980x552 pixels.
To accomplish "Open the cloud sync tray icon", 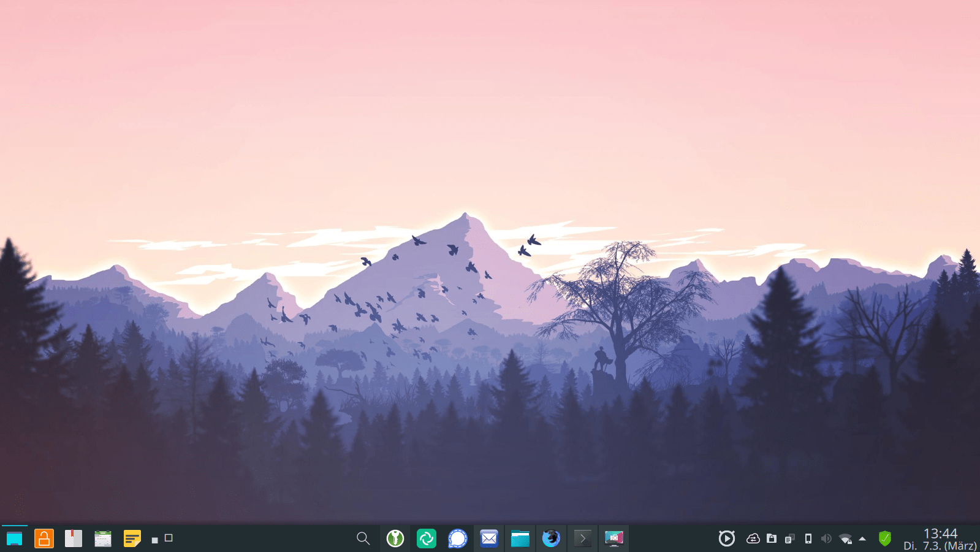I will [753, 539].
